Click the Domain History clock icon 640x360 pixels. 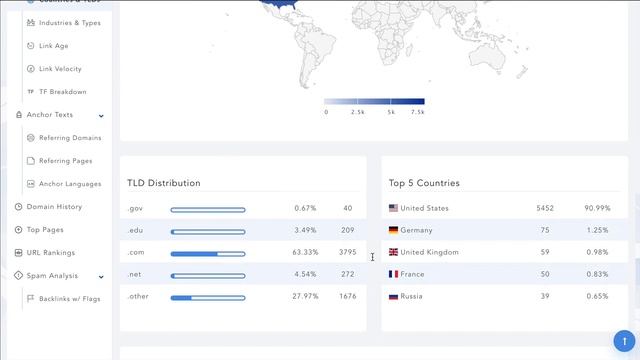point(18,207)
